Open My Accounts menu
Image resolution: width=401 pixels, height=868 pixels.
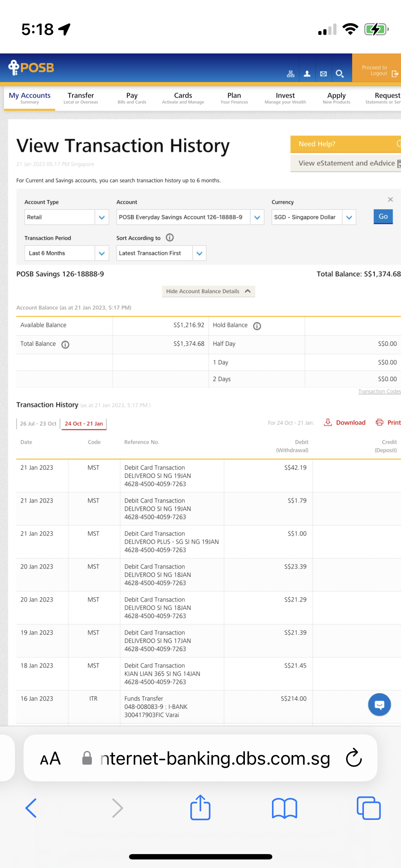(30, 98)
